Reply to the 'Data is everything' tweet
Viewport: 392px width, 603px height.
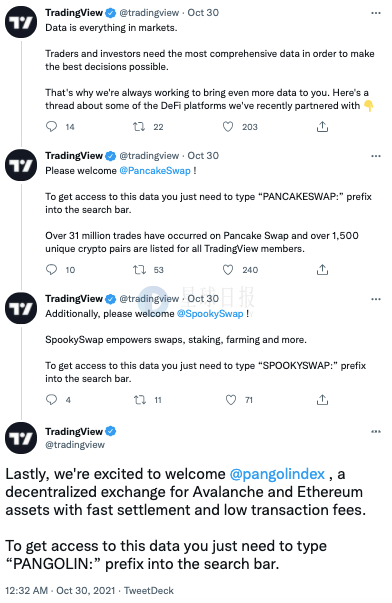pos(51,127)
